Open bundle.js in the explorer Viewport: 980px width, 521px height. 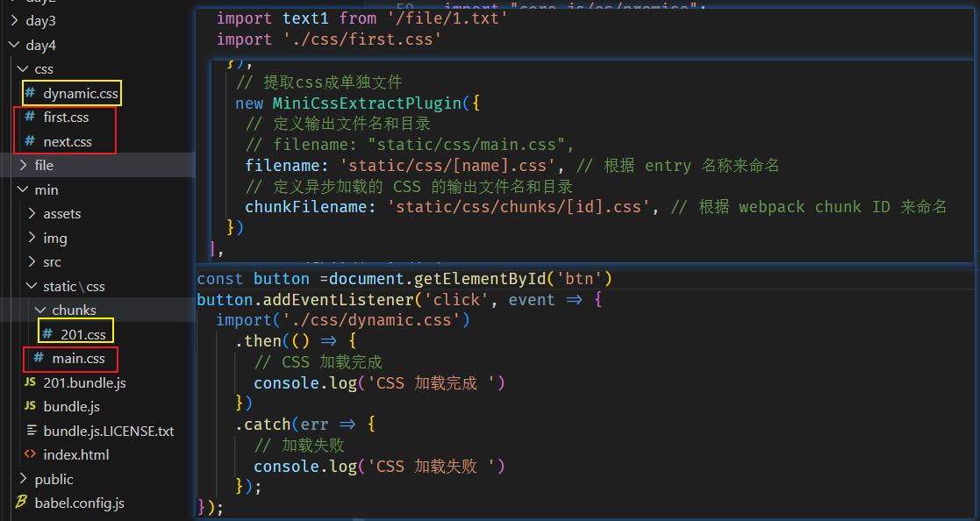coord(71,406)
